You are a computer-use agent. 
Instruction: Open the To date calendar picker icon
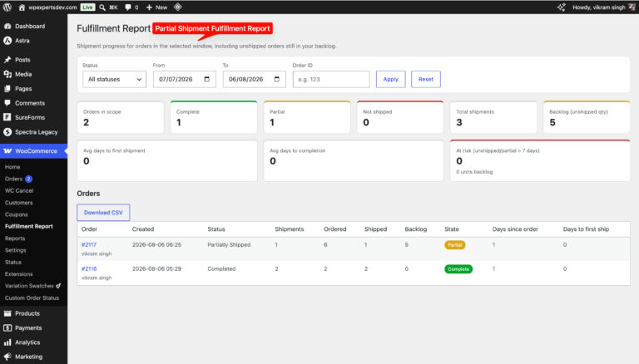click(x=277, y=79)
